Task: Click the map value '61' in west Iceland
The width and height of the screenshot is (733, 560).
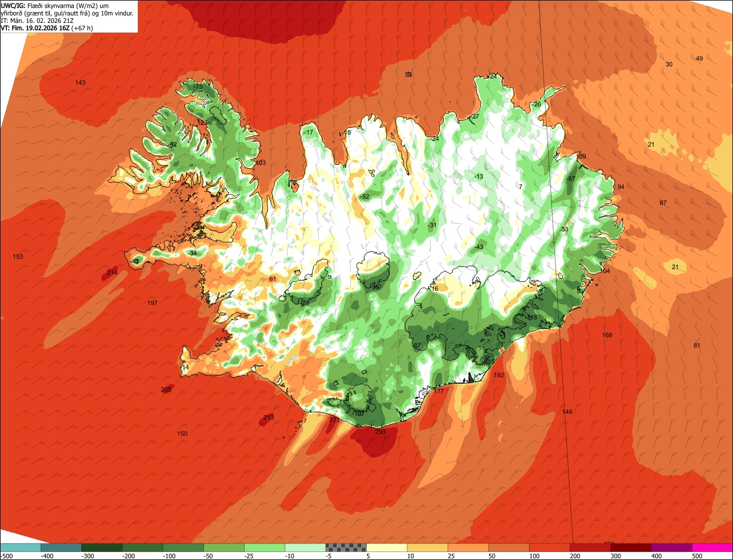Action: tap(273, 279)
